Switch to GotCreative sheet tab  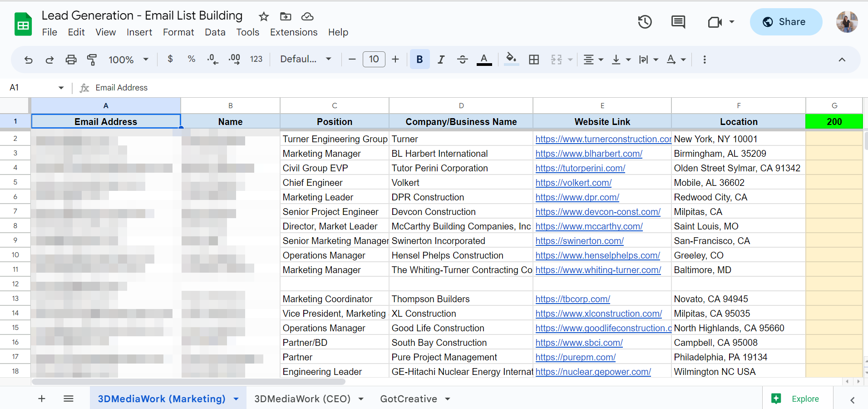[409, 399]
